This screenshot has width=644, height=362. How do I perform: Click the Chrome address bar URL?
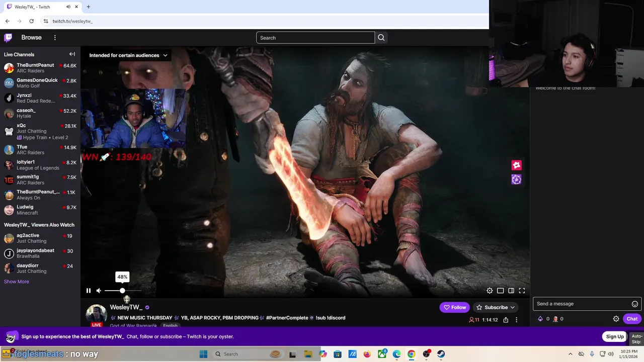pos(72,21)
